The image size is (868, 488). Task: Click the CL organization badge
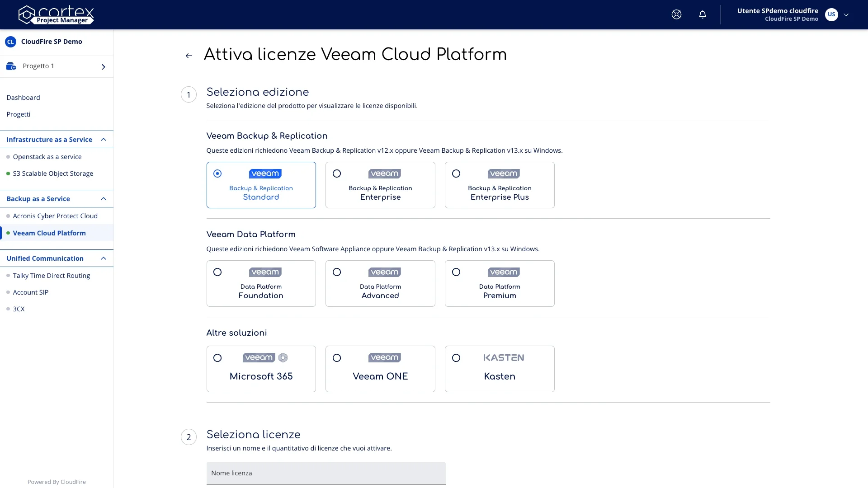pyautogui.click(x=10, y=42)
